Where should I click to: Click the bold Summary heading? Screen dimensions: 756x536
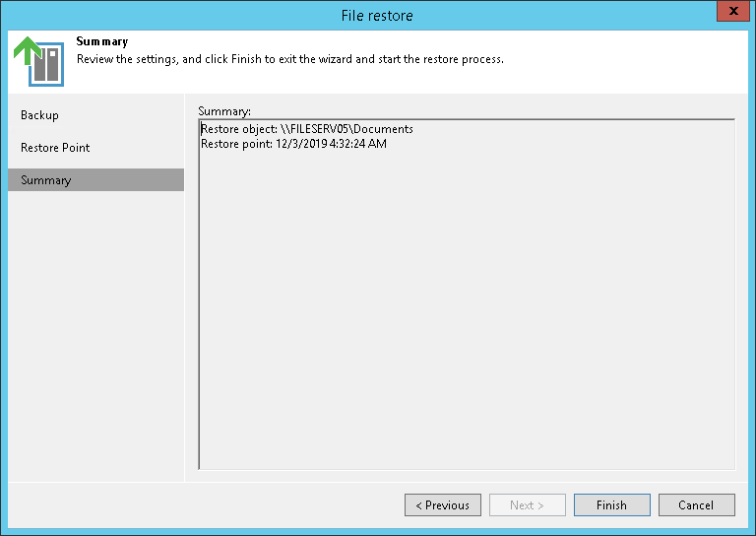(x=102, y=41)
